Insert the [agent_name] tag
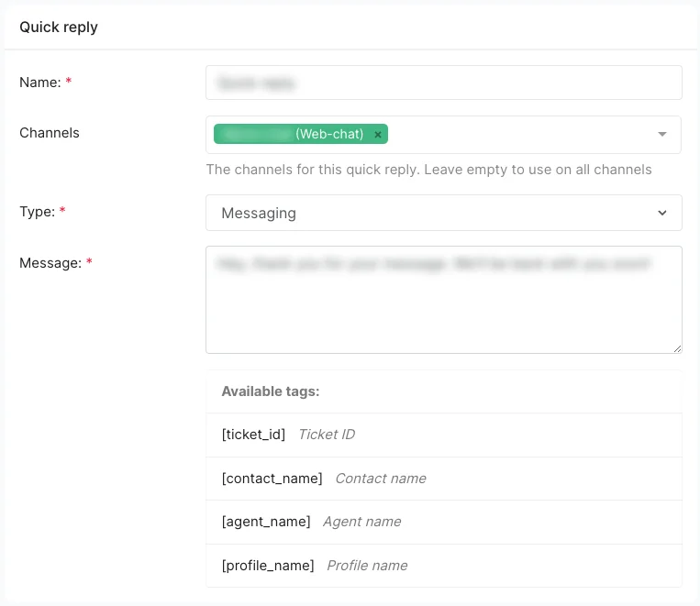Image resolution: width=700 pixels, height=606 pixels. (x=266, y=522)
